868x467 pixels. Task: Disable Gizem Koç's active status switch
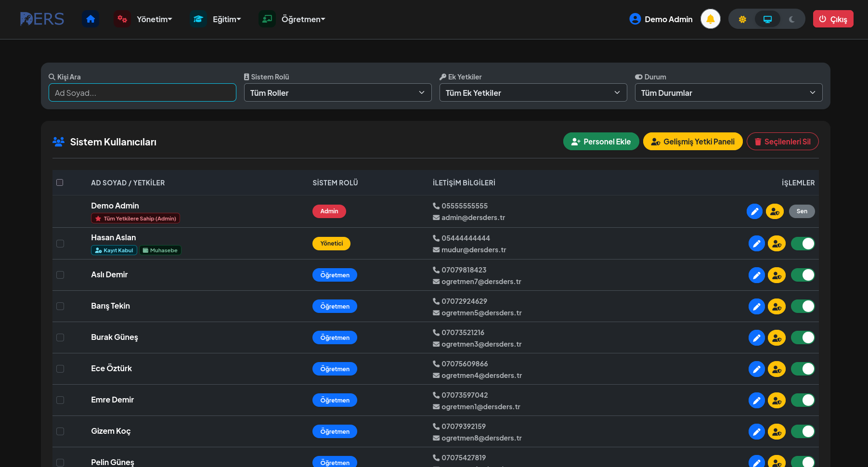(x=803, y=431)
